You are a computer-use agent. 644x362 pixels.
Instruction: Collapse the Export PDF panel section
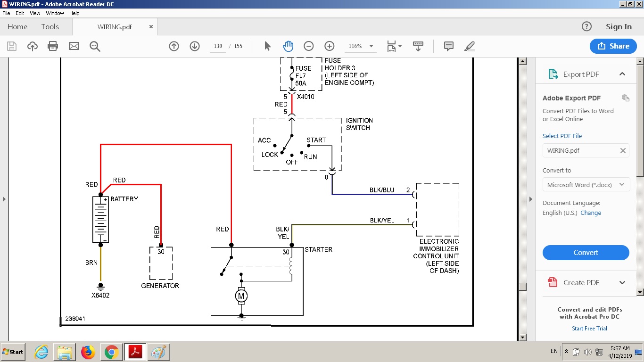622,74
